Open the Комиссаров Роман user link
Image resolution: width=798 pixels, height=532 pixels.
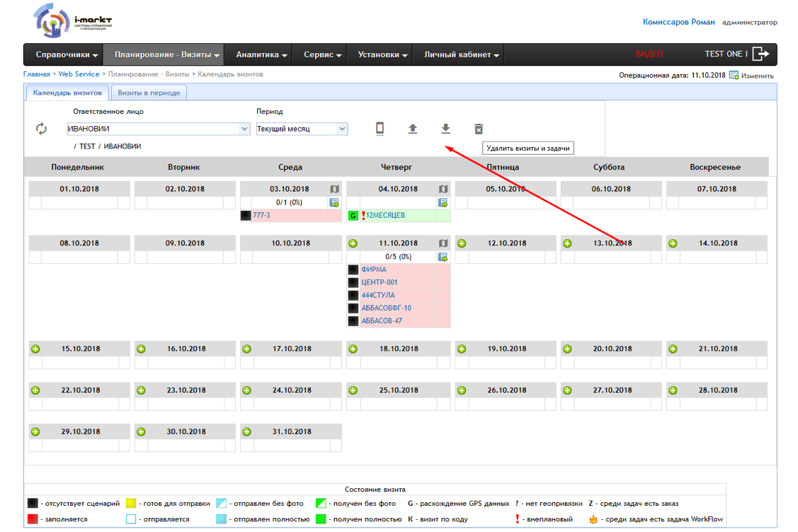678,22
